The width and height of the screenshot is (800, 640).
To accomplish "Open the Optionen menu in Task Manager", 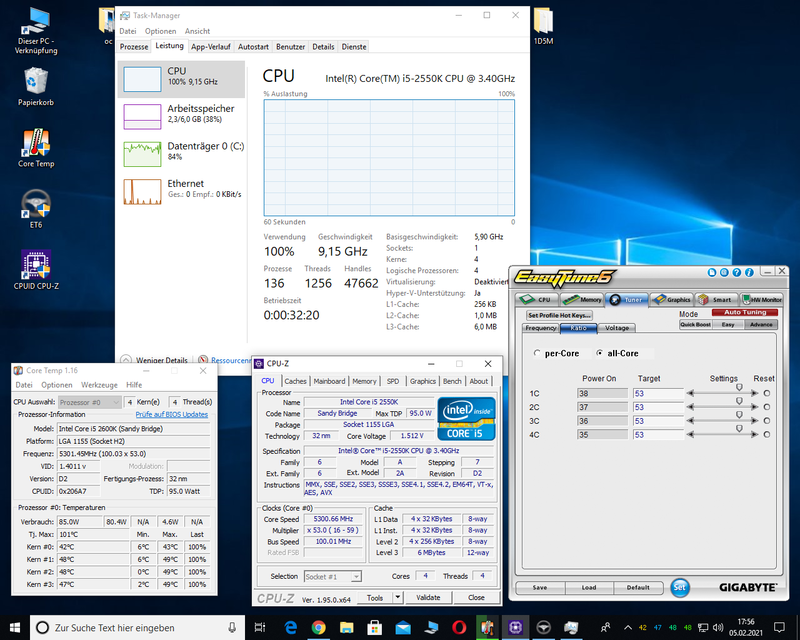I will [x=160, y=31].
